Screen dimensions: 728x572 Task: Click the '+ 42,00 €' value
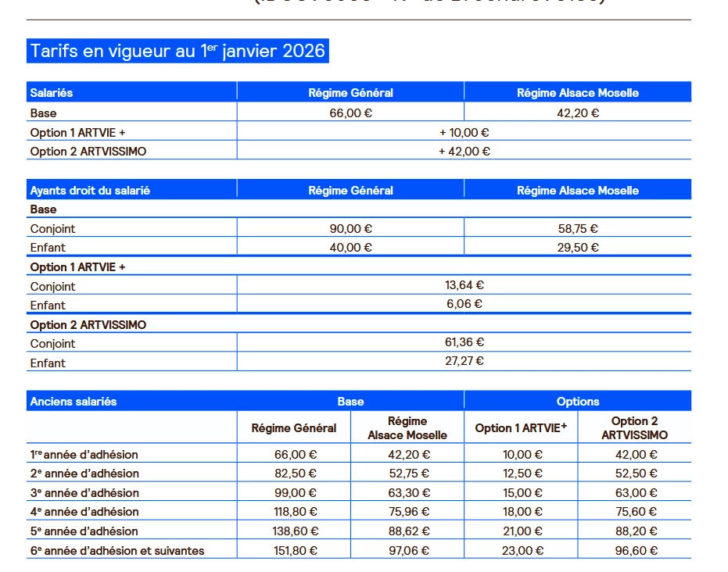(464, 152)
